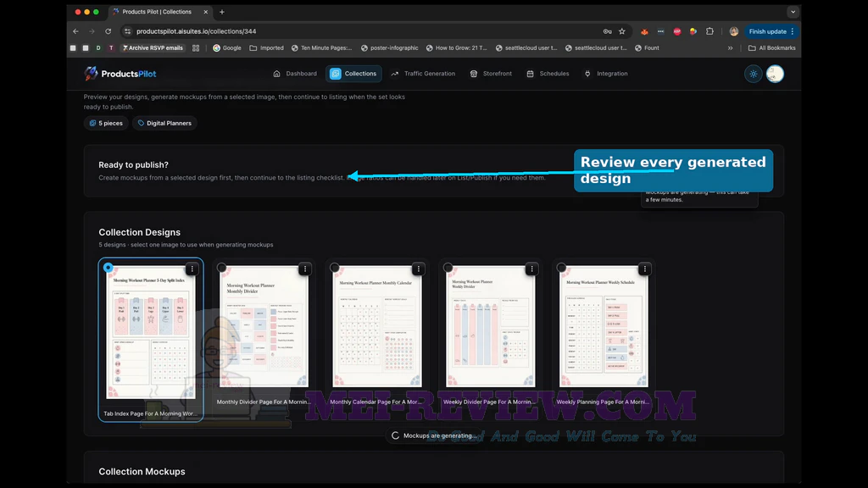Open the Archive RSVP emails bookmark
Image resolution: width=868 pixels, height=488 pixels.
pyautogui.click(x=153, y=48)
